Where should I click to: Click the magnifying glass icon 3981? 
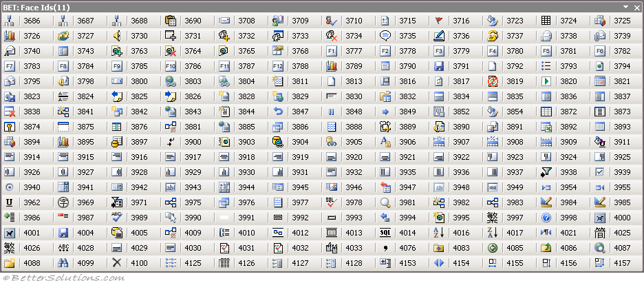click(x=385, y=202)
